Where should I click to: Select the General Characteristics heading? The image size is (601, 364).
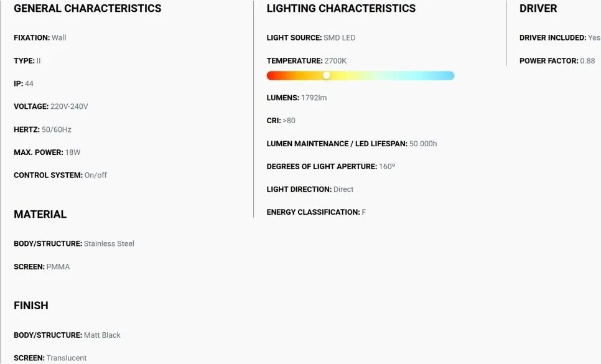(87, 9)
